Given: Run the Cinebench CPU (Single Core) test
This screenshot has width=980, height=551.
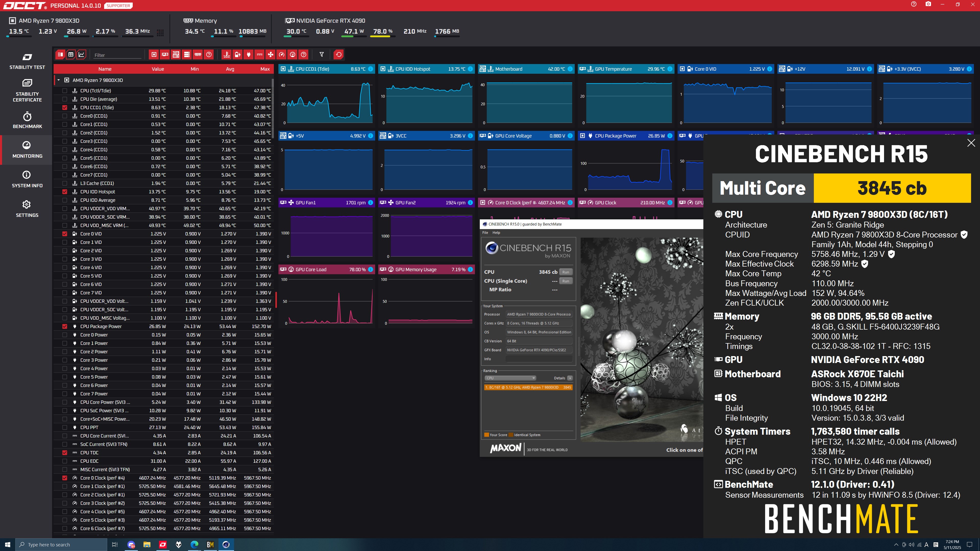Looking at the screenshot, I should pos(566,281).
